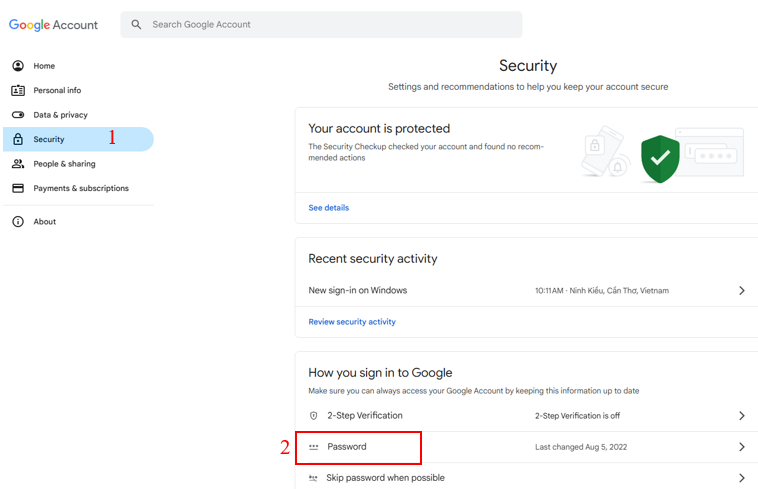Click the Security lock icon
Screen dimensions: 758x489
(x=18, y=139)
